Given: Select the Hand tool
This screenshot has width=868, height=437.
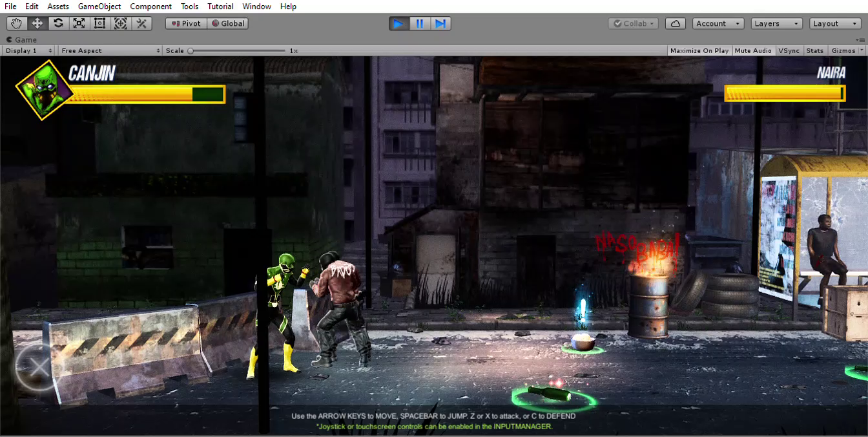Looking at the screenshot, I should pyautogui.click(x=16, y=23).
